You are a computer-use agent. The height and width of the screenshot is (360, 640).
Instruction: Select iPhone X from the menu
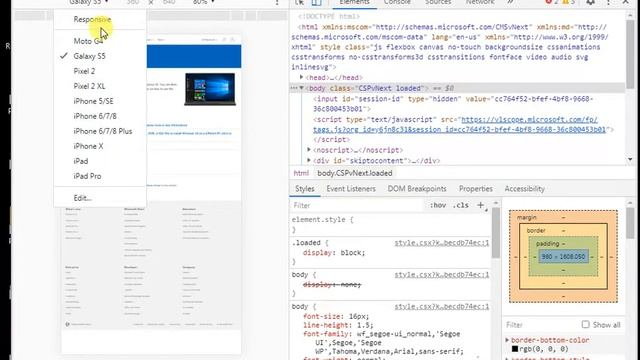89,146
